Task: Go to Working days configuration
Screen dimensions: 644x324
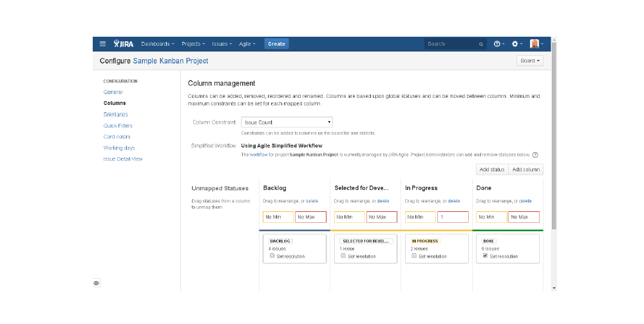Action: coord(119,148)
